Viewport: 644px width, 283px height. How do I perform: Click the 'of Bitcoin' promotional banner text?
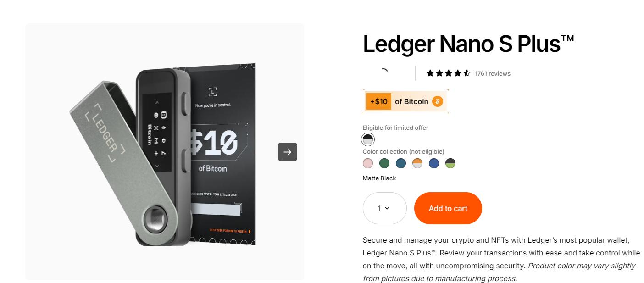411,101
